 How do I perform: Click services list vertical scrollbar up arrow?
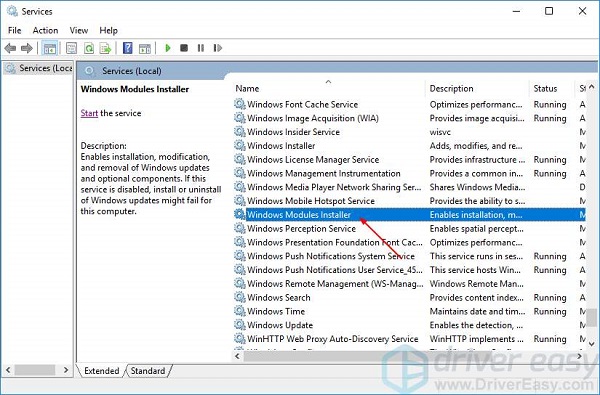tap(592, 87)
